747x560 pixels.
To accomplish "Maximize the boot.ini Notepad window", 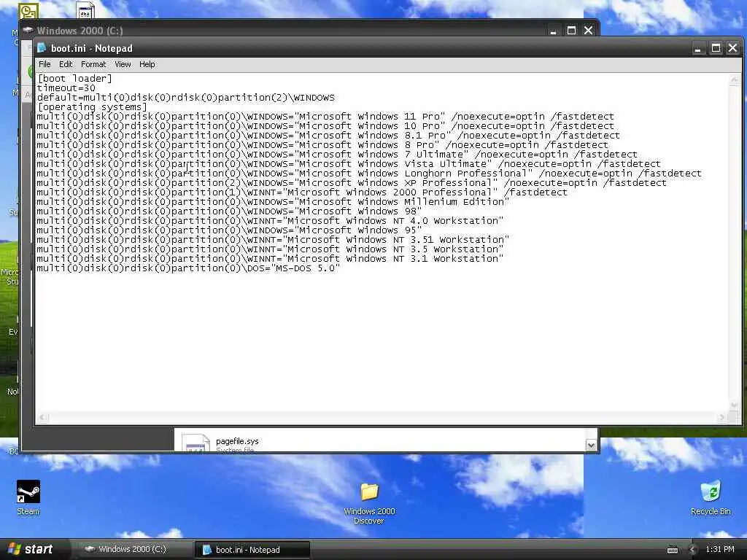I will click(x=716, y=48).
